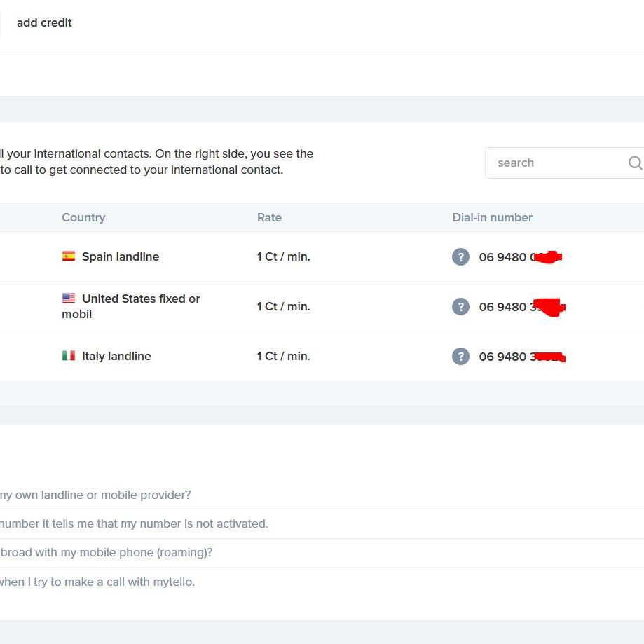This screenshot has width=644, height=644.
Task: Open help icon beside Italy dial-in number
Action: [x=460, y=356]
